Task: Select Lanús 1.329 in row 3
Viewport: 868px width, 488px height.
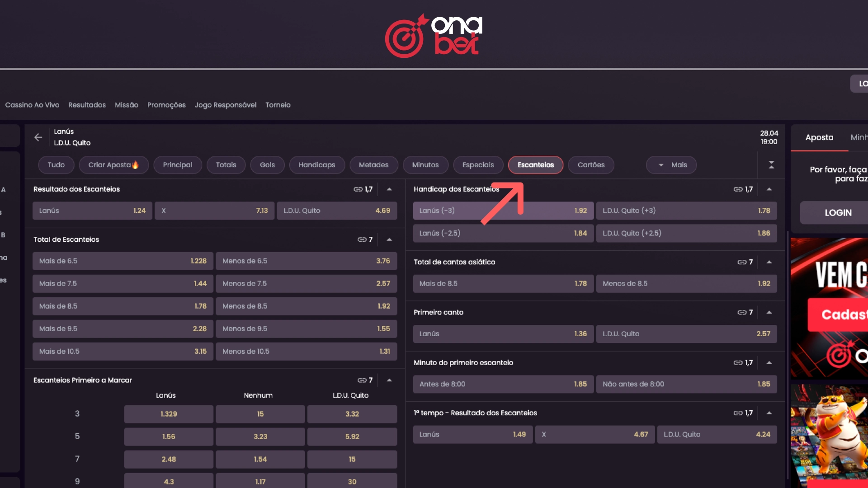Action: [x=169, y=414]
